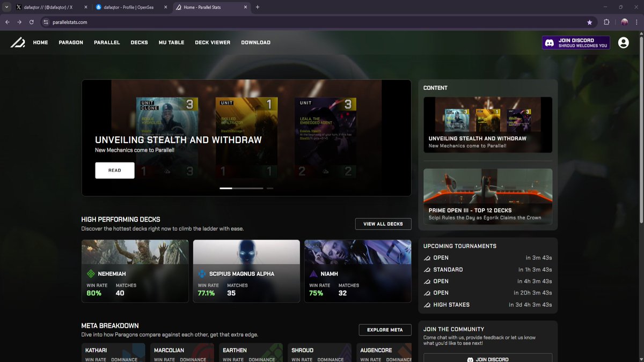Click the page vertical scrollbar
Image resolution: width=644 pixels, height=362 pixels.
point(641,129)
